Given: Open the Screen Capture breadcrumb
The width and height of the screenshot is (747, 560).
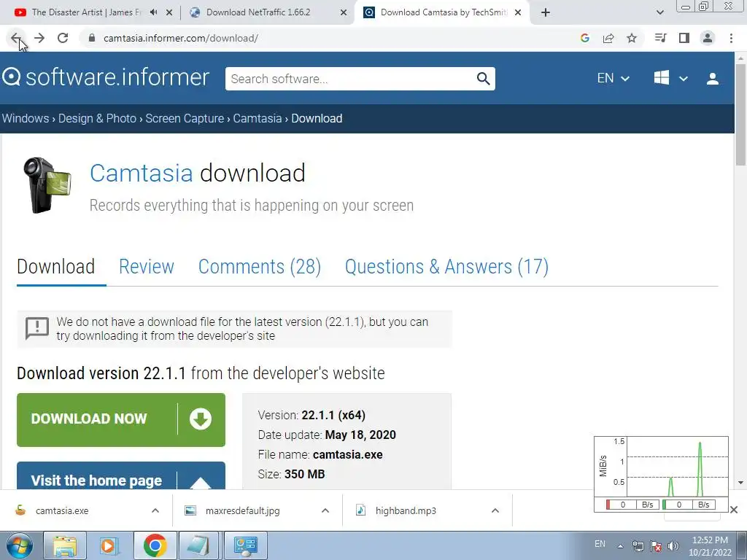Looking at the screenshot, I should pos(185,118).
